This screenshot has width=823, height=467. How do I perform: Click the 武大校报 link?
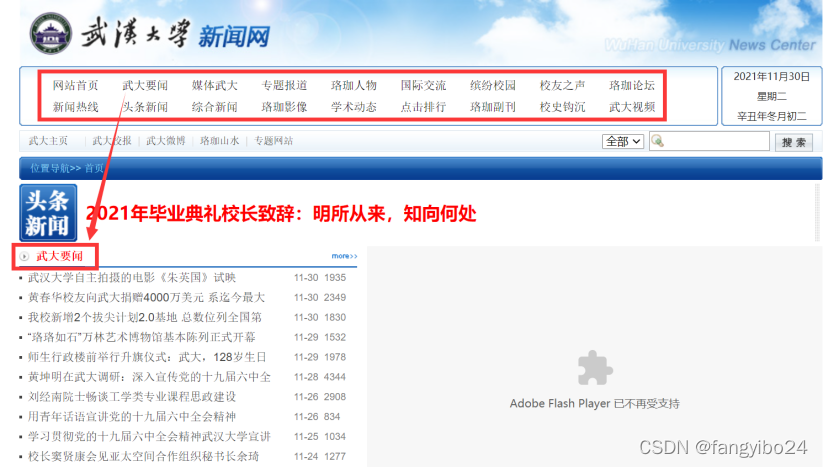[112, 141]
